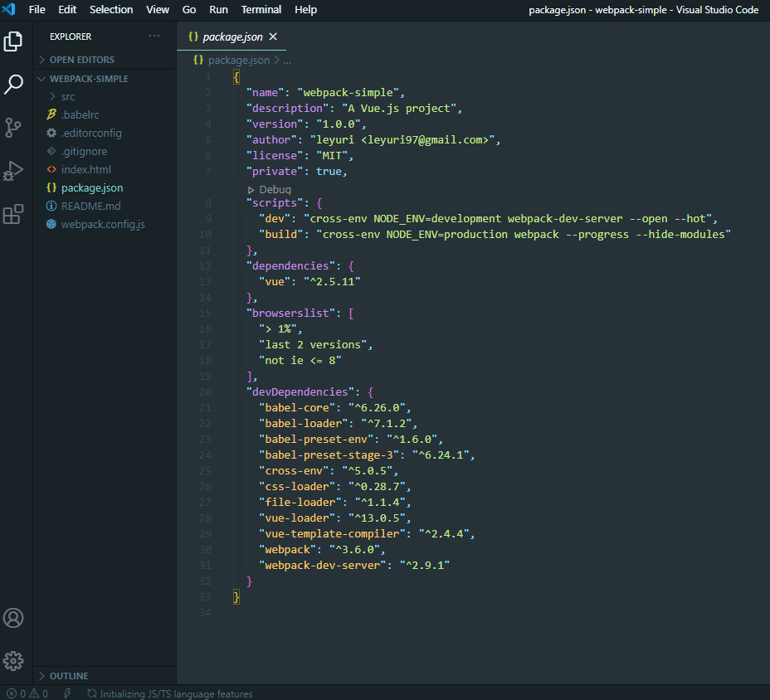The height and width of the screenshot is (700, 770).
Task: Open the Explorer view in activity bar
Action: point(13,41)
